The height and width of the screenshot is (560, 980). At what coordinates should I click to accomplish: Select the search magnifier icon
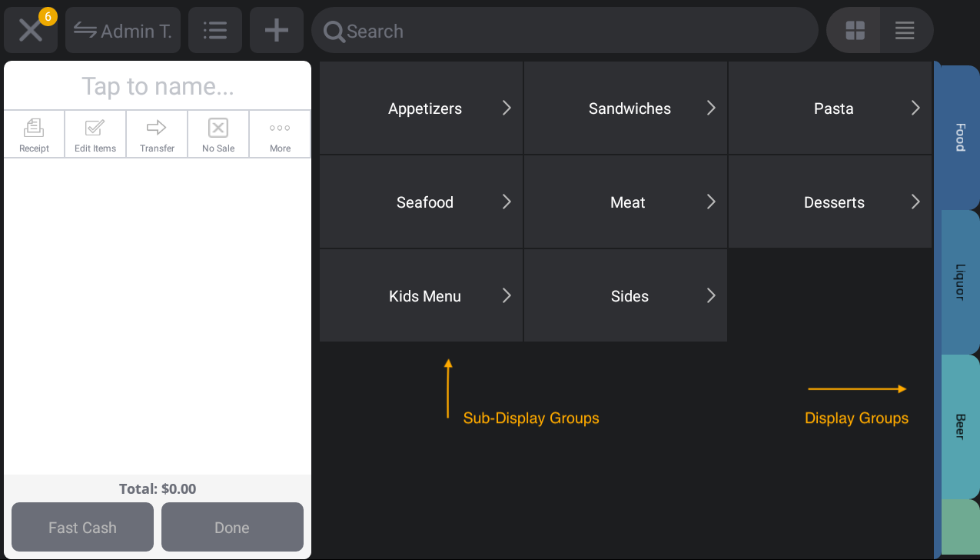(x=333, y=32)
